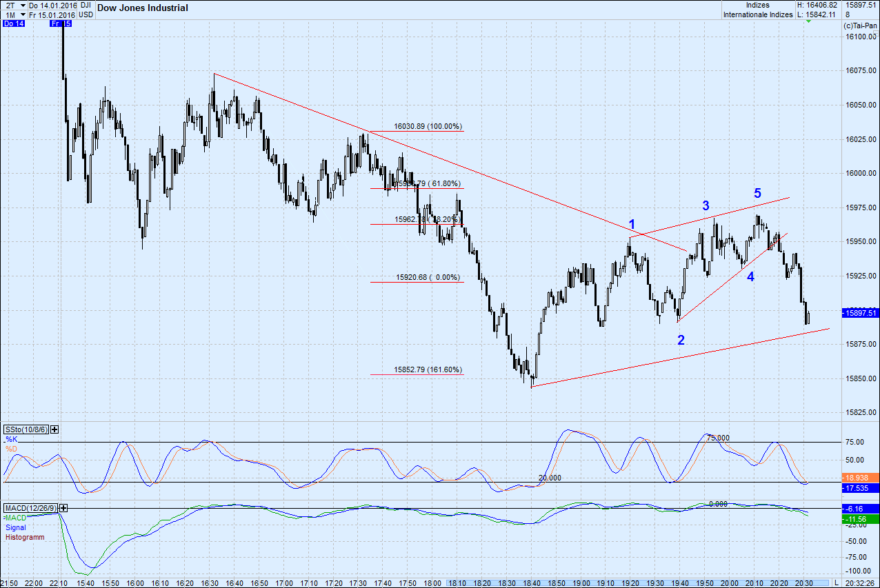Select the Do 14 date tab

coord(14,23)
